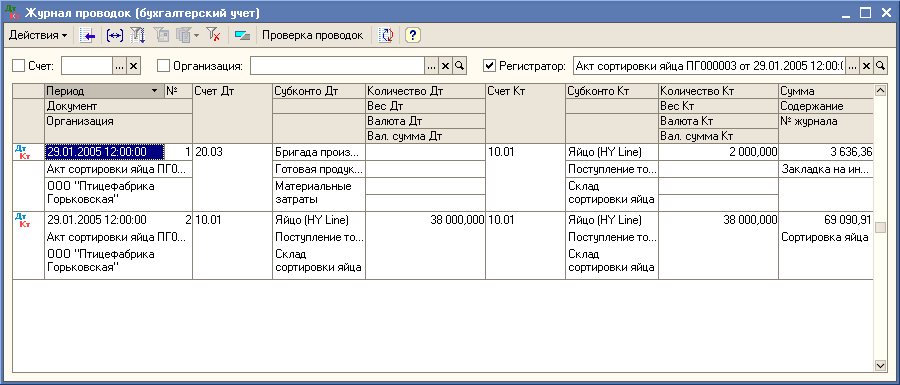900x385 pixels.
Task: Open the Действия dropdown menu
Action: [x=38, y=36]
